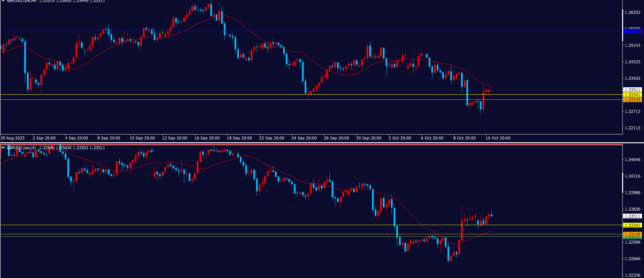Click the yellow 1.33341 label on H4 chart
Screen dimensions: 644x278
pos(633,95)
